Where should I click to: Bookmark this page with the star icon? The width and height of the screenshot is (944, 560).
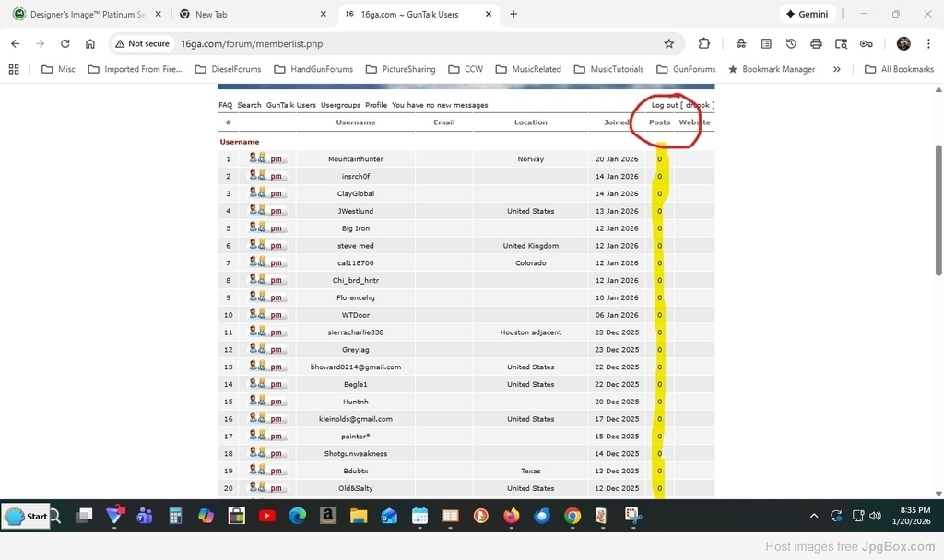click(668, 43)
